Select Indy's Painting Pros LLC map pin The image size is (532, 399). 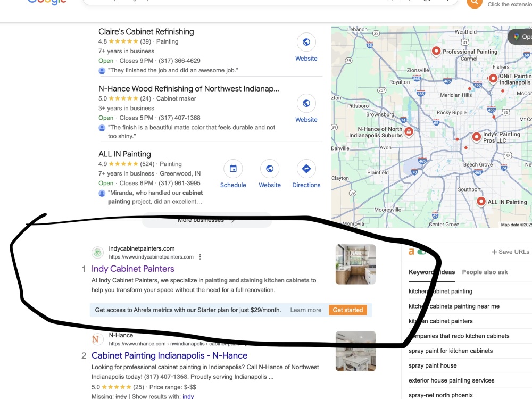pos(476,137)
